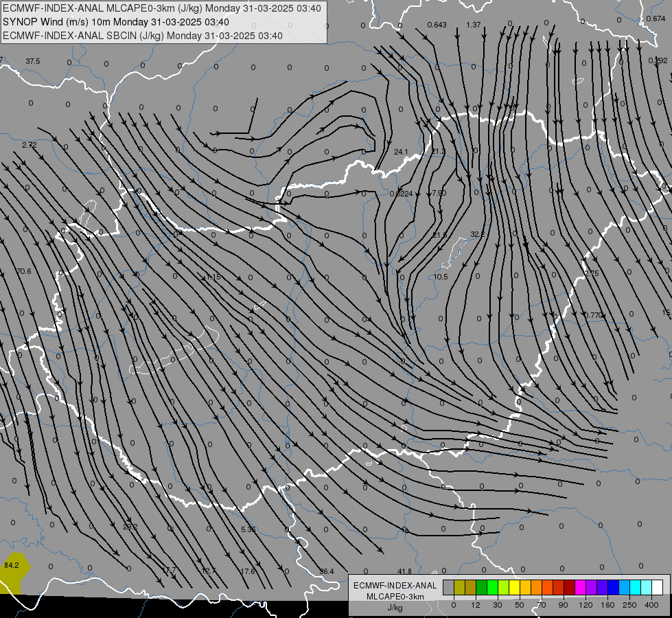Click the gray swatch in the color legend
672x618 pixels.
(449, 587)
